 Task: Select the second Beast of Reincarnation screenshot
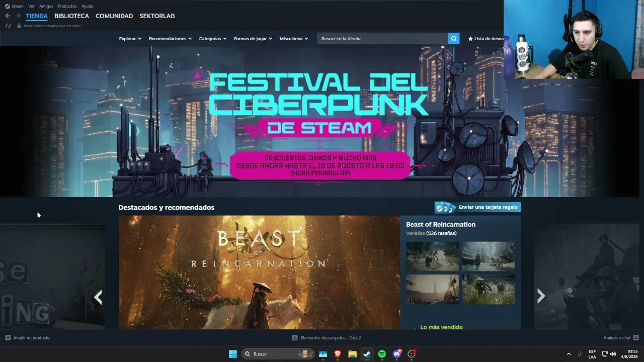tap(489, 256)
